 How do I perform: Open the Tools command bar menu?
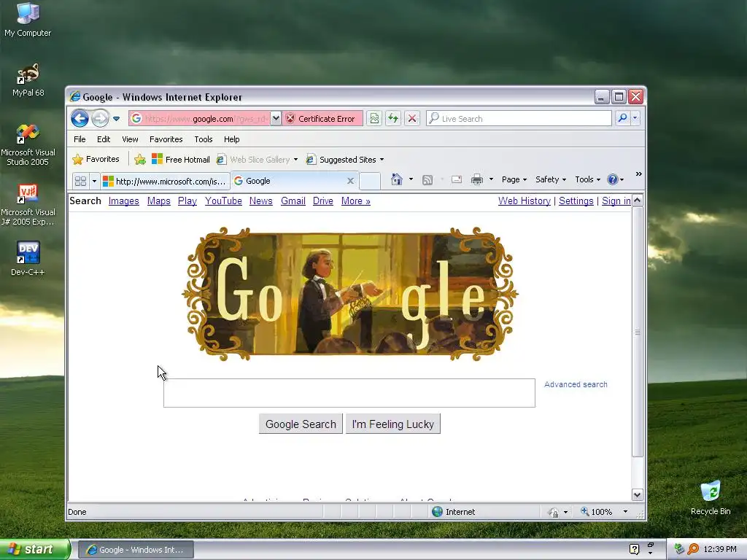pos(587,179)
